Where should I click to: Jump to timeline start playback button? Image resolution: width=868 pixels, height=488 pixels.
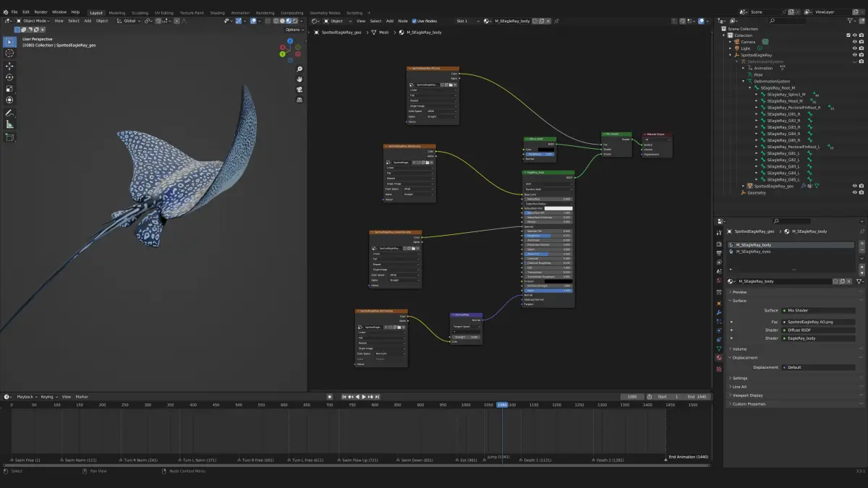[x=344, y=396]
